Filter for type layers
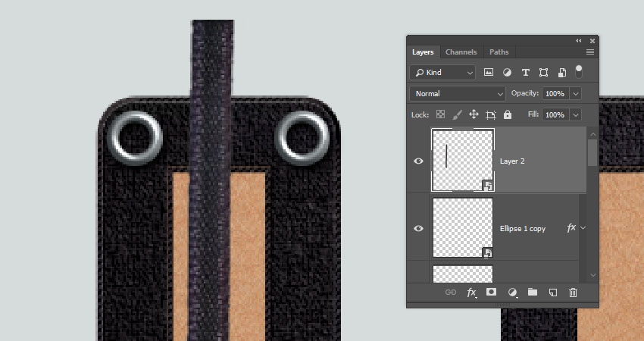The width and height of the screenshot is (644, 341). (x=525, y=73)
